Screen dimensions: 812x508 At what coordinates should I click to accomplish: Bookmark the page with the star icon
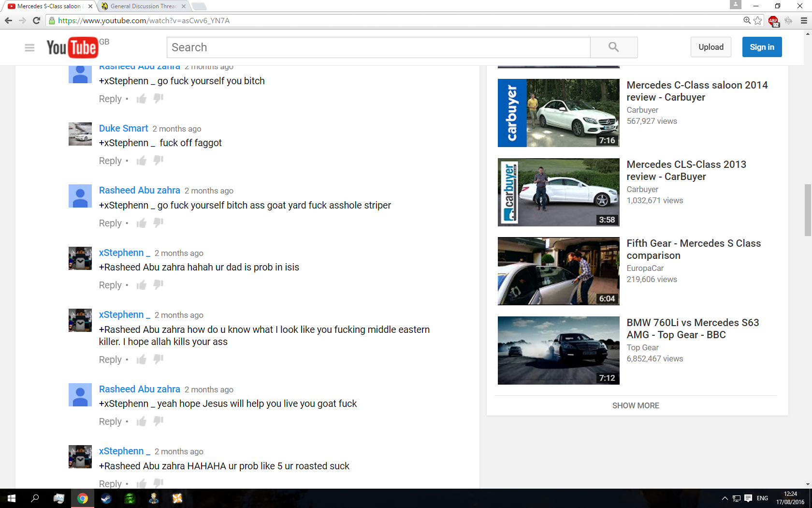tap(758, 20)
